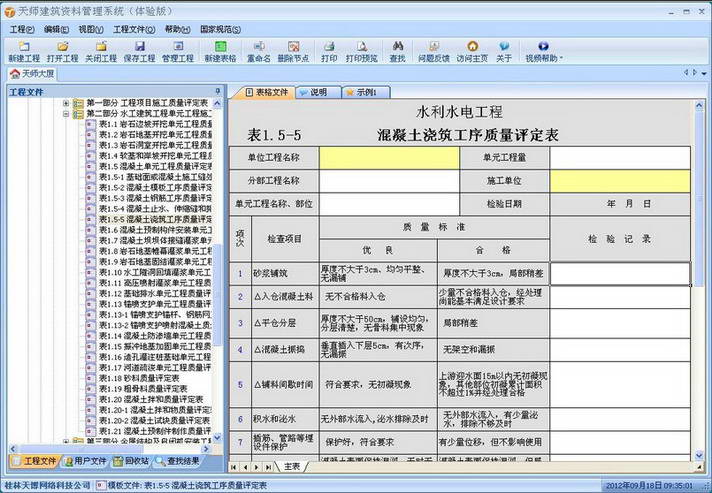712x493 pixels.
Task: Click form vertical scrollbar down arrow
Action: tap(699, 455)
